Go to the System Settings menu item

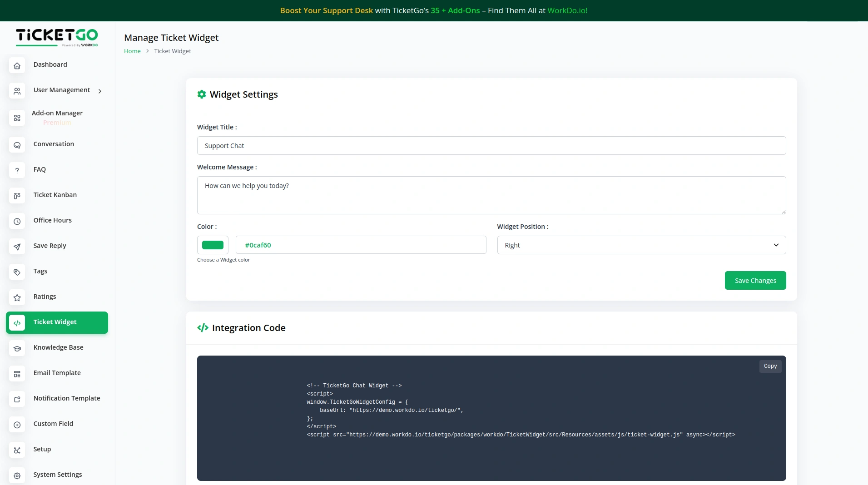tap(57, 475)
